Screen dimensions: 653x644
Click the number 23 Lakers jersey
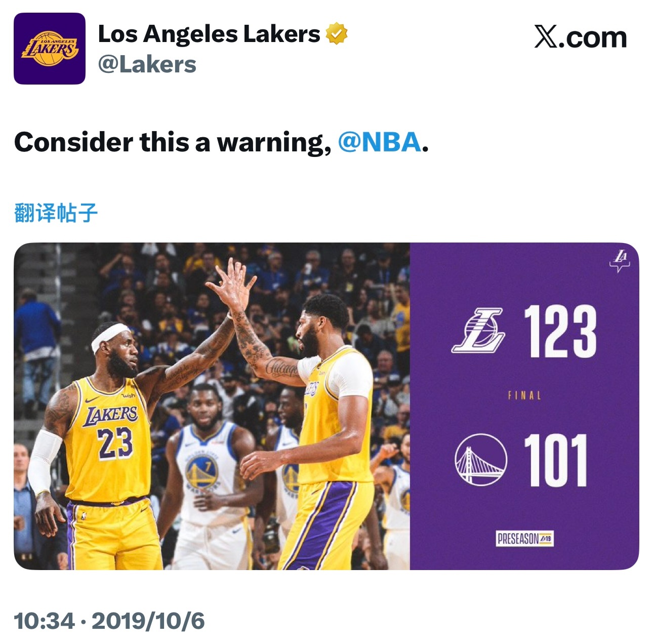pyautogui.click(x=109, y=436)
